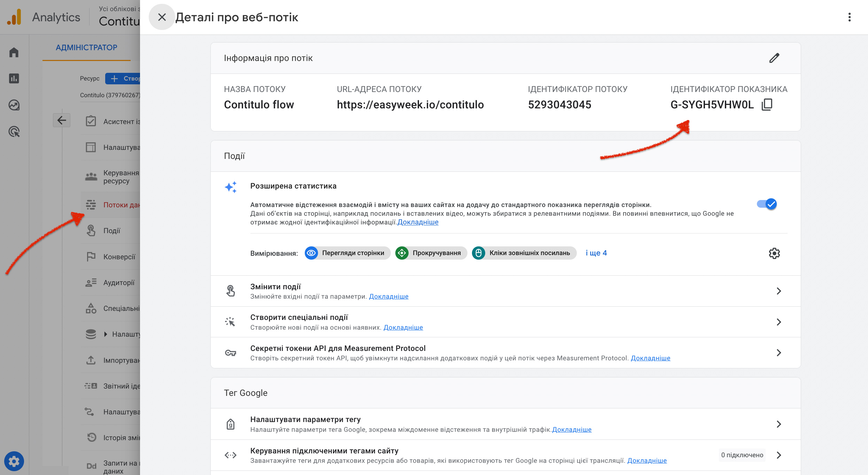This screenshot has height=475, width=868.
Task: Open 'Докладніше' link under Розширена статистика
Action: tap(418, 222)
